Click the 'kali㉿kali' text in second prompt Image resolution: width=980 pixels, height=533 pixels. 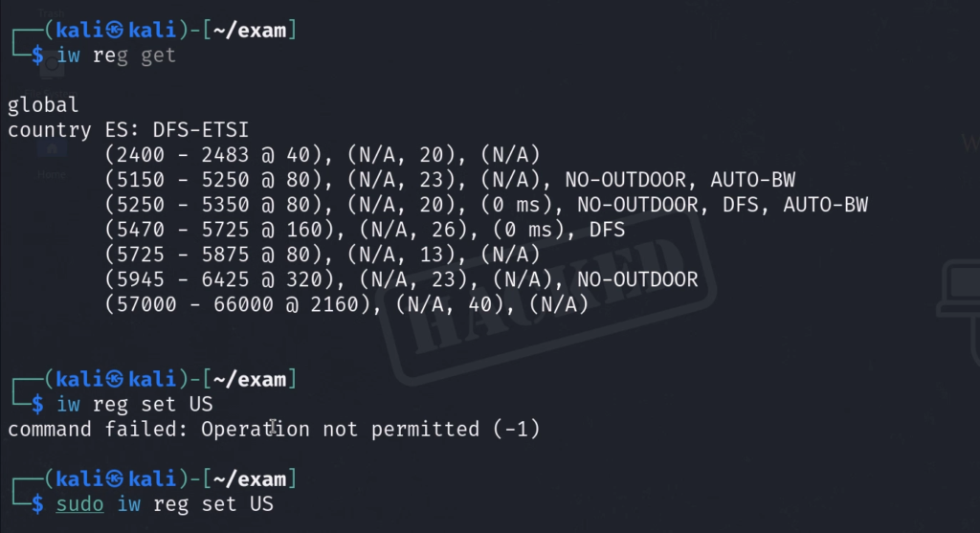[x=114, y=381]
